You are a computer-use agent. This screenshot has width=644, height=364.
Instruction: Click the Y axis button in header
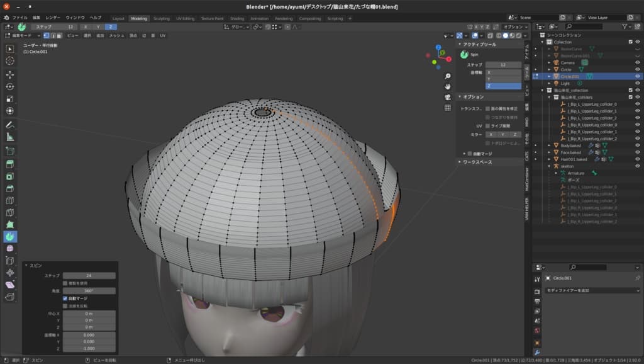click(98, 27)
